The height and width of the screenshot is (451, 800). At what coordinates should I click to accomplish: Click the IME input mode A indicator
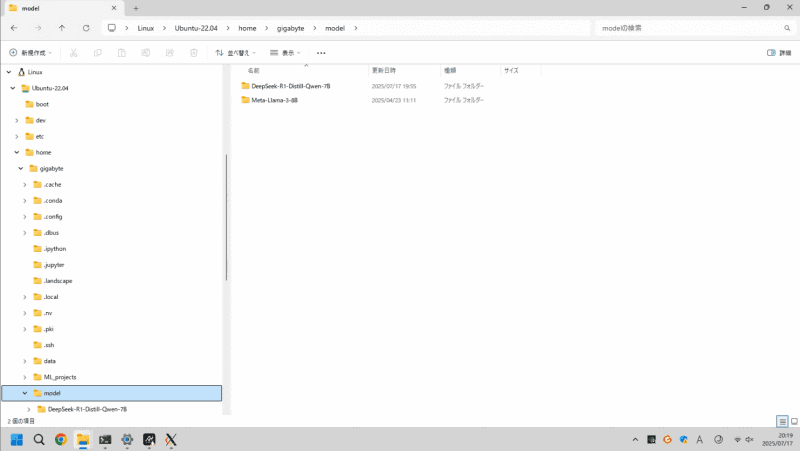[699, 439]
